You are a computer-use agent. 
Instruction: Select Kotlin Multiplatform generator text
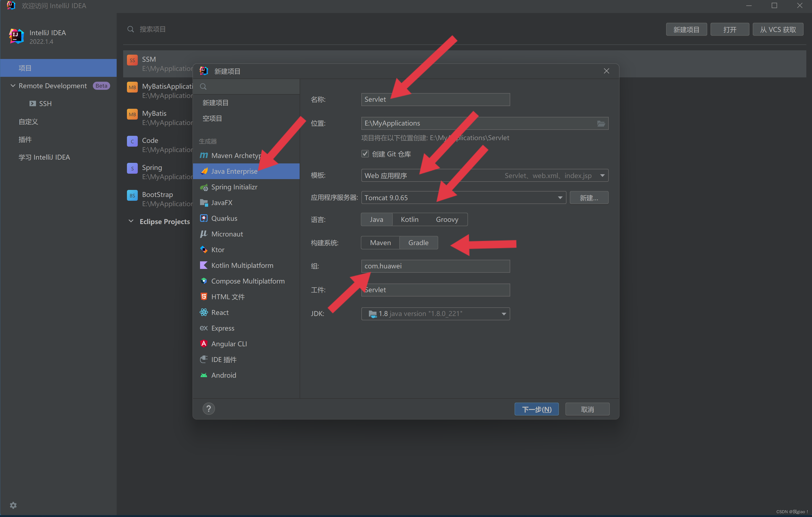[242, 265]
